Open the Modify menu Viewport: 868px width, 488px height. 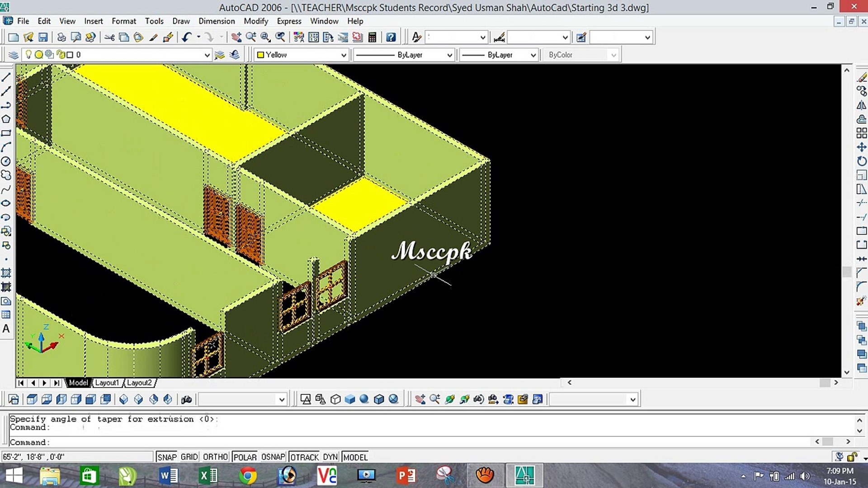click(256, 21)
